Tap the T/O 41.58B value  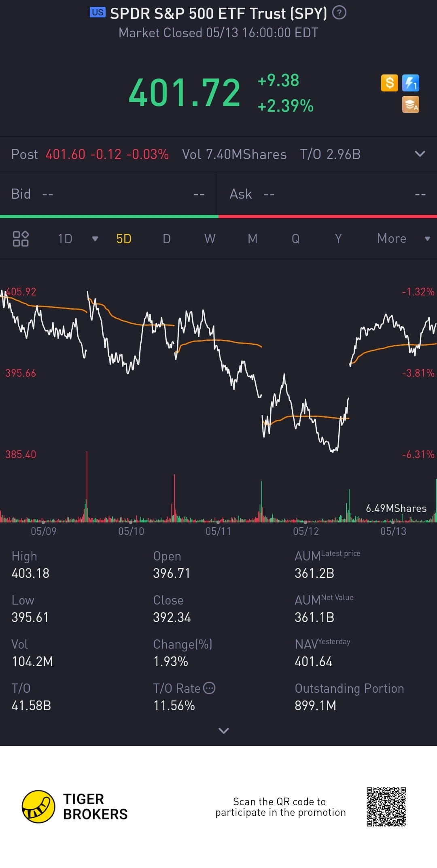(31, 706)
